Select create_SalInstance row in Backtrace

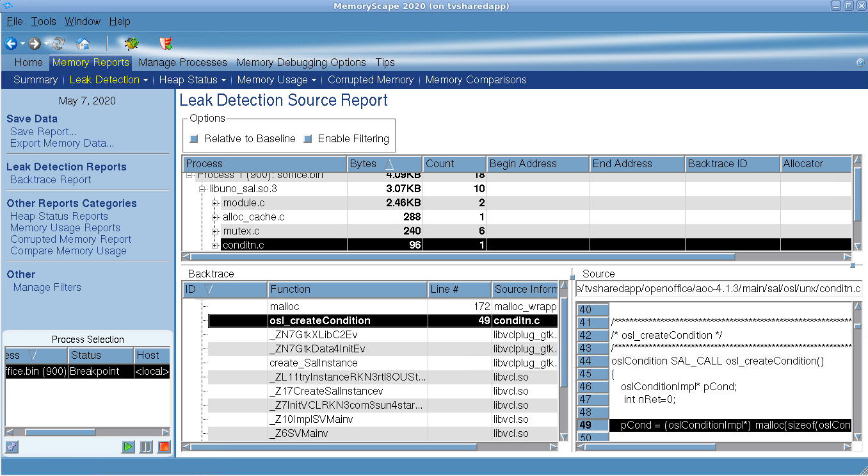point(383,363)
